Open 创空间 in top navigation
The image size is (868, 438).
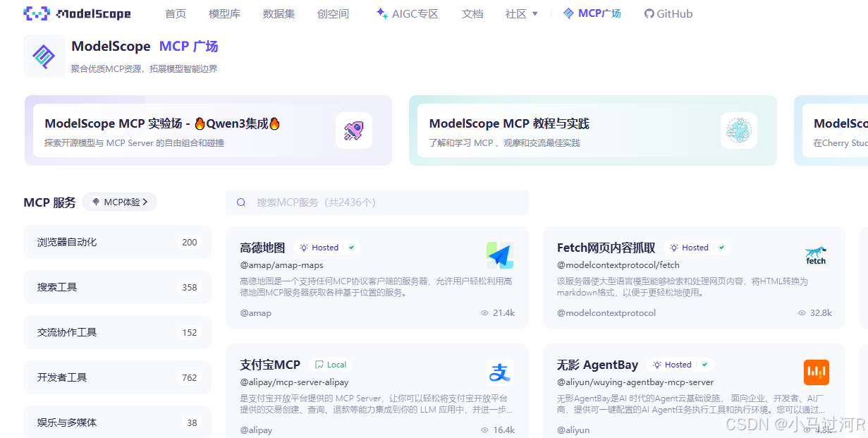pyautogui.click(x=333, y=13)
